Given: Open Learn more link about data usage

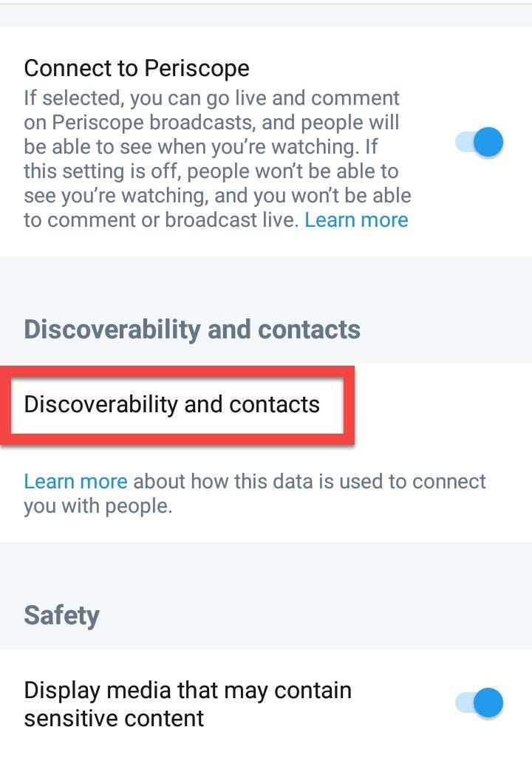Looking at the screenshot, I should click(75, 482).
